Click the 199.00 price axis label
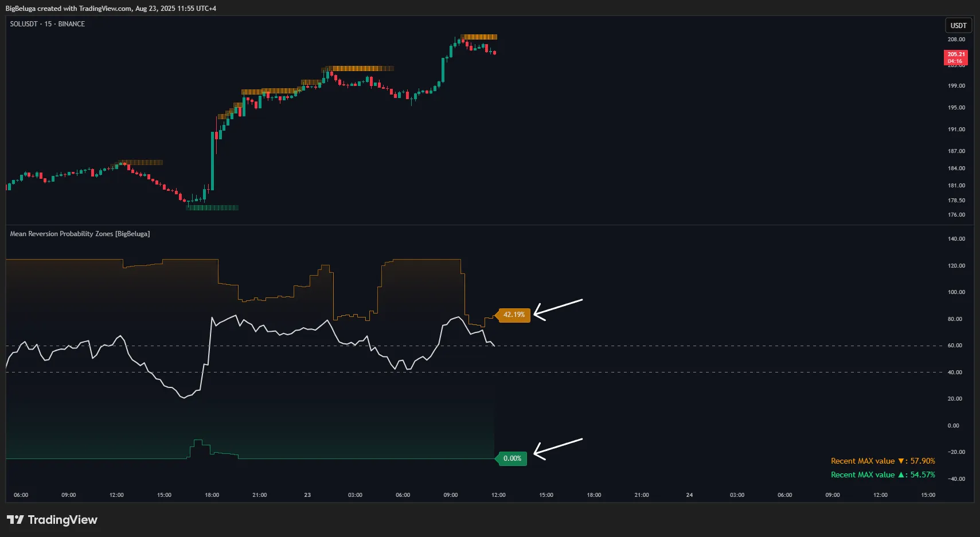This screenshot has height=537, width=980. pos(956,86)
